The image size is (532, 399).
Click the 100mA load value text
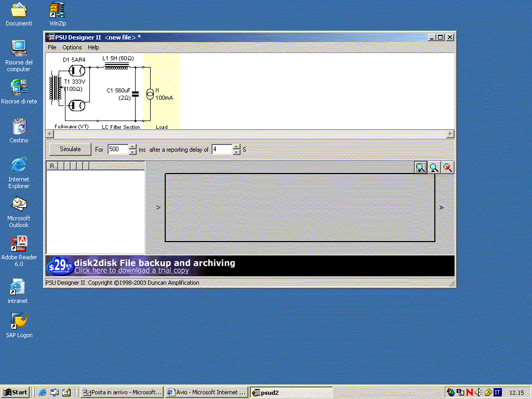tap(164, 98)
